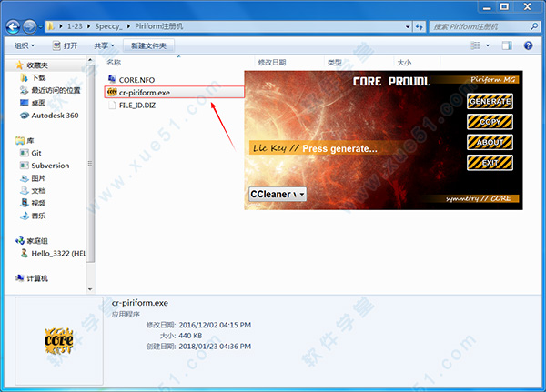Click COPY in the keygen
546x392 pixels.
click(490, 122)
